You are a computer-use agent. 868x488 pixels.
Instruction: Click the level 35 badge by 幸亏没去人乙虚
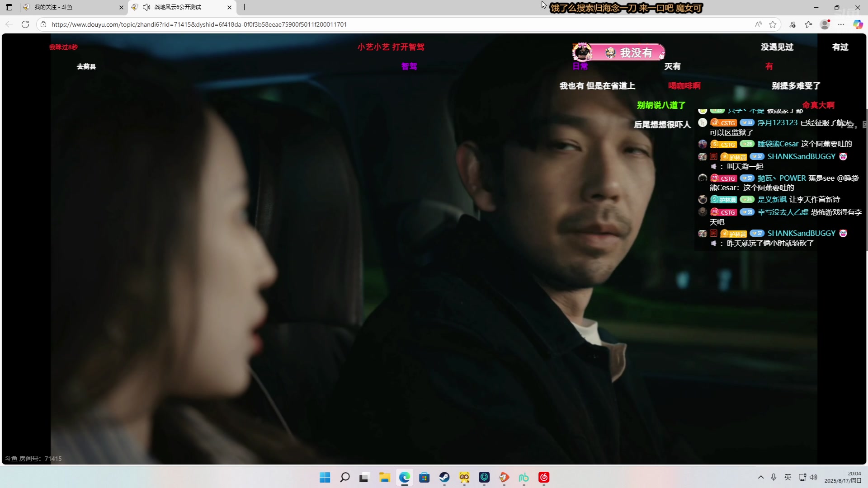[747, 212]
